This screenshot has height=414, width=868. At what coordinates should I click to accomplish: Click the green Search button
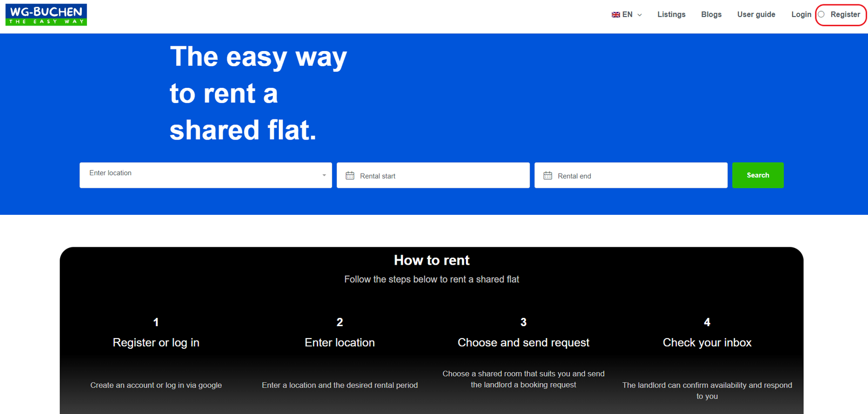pyautogui.click(x=758, y=175)
